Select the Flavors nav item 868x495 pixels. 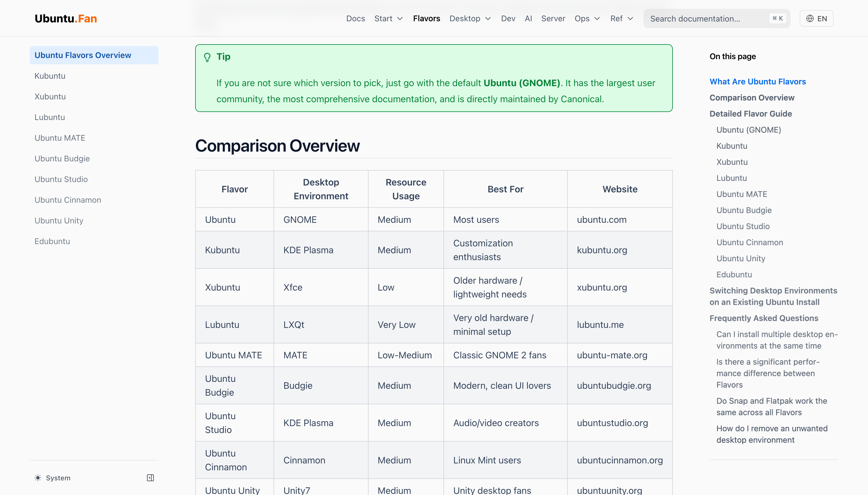click(427, 18)
